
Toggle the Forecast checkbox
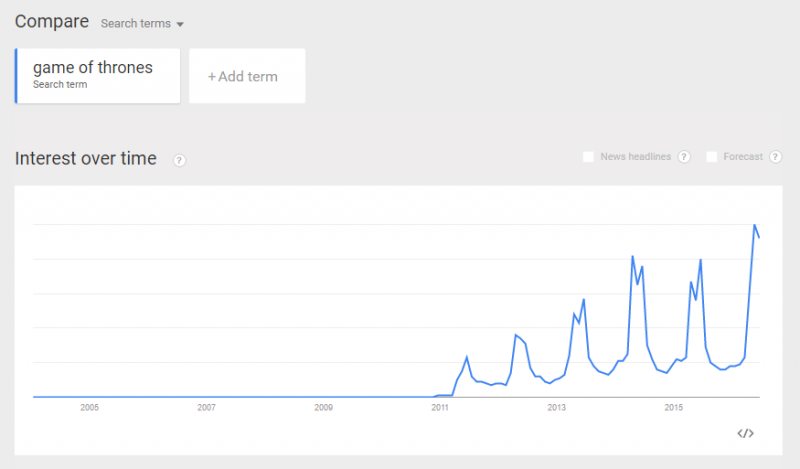pyautogui.click(x=712, y=157)
